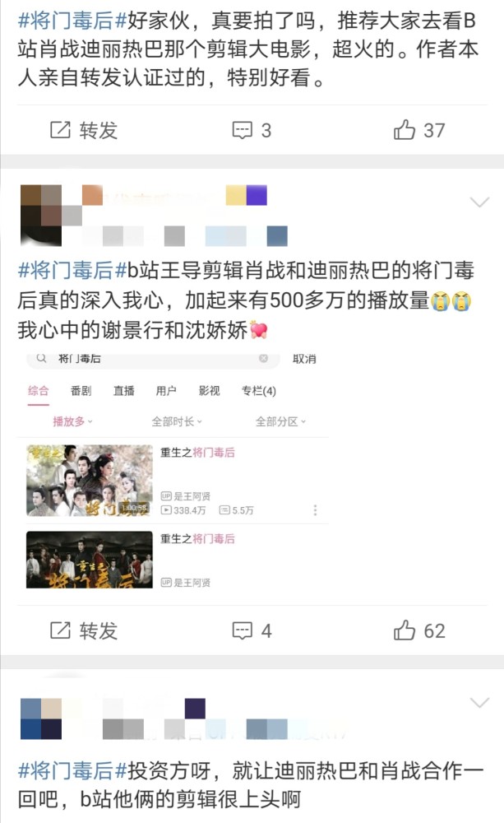Open the 播放多 sort dropdown
Viewport: 504px width, 823px height.
coord(72,421)
